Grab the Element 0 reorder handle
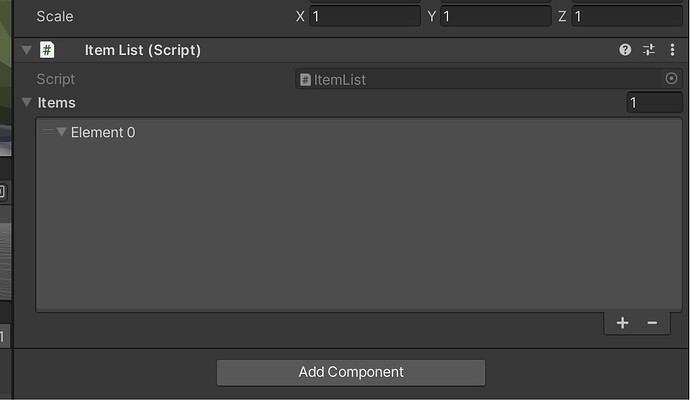 click(48, 132)
